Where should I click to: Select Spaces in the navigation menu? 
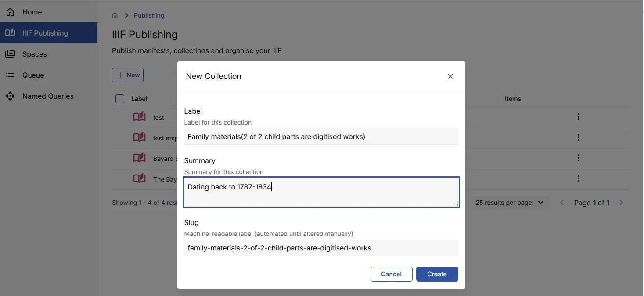(34, 53)
